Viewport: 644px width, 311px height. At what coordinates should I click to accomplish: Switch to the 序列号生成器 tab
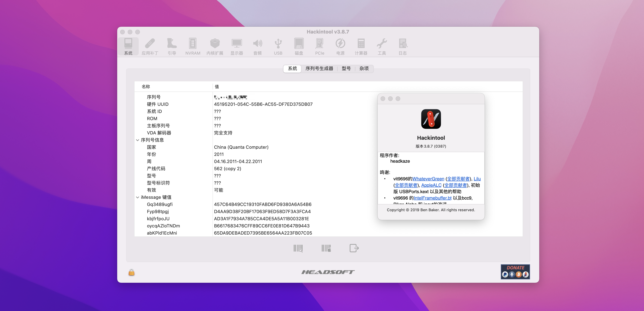(319, 69)
